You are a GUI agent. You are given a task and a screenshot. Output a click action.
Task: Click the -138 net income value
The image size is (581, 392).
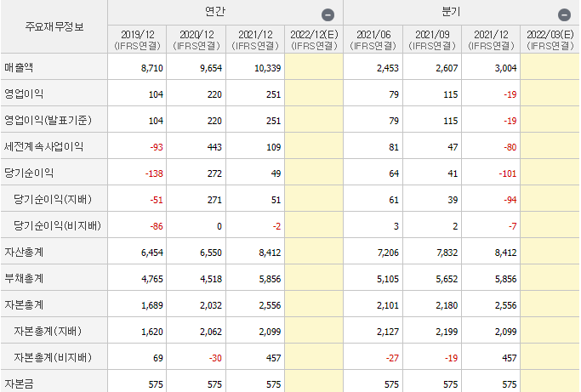pyautogui.click(x=154, y=173)
